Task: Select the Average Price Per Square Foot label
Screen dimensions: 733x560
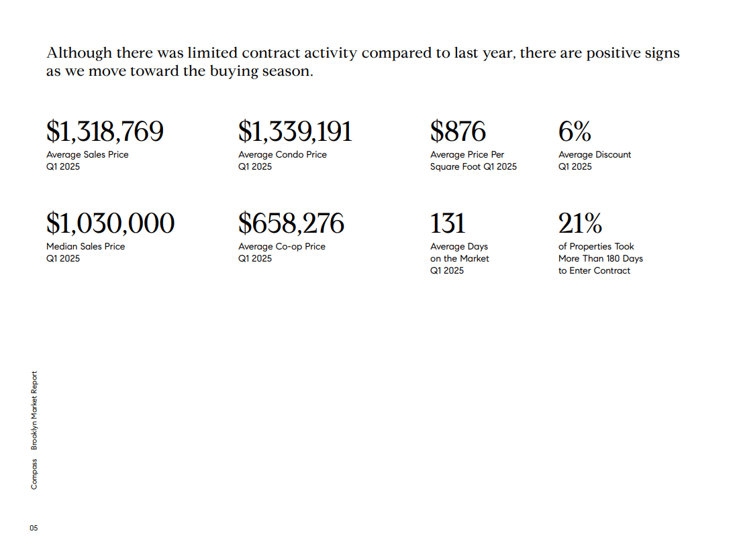Action: coord(473,161)
